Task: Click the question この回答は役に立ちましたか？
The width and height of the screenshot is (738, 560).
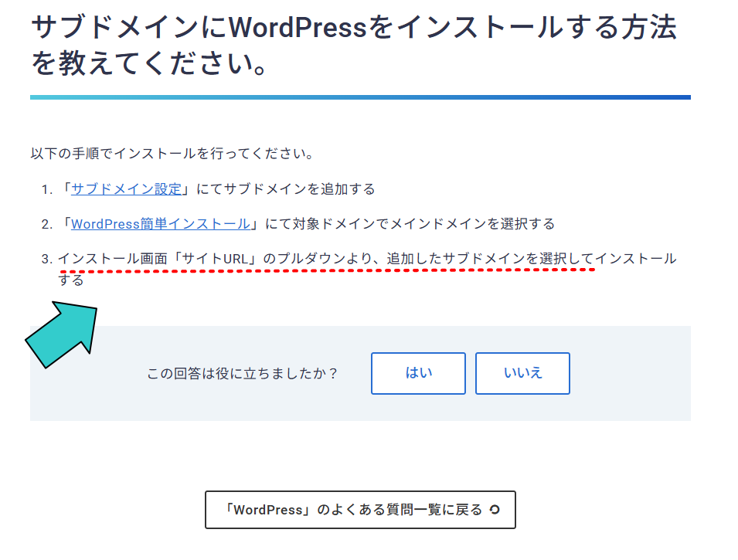Action: point(243,374)
